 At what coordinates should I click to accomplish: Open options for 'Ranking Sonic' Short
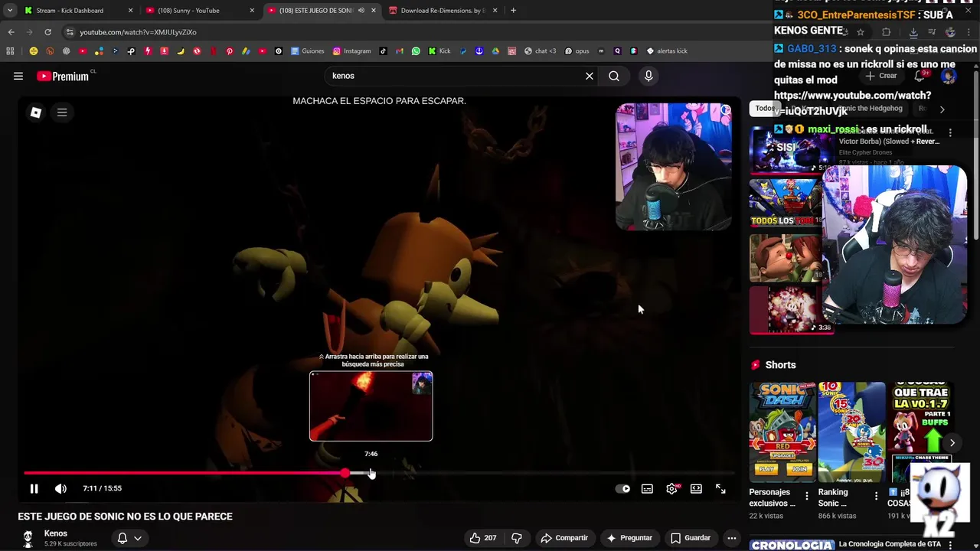(x=877, y=496)
